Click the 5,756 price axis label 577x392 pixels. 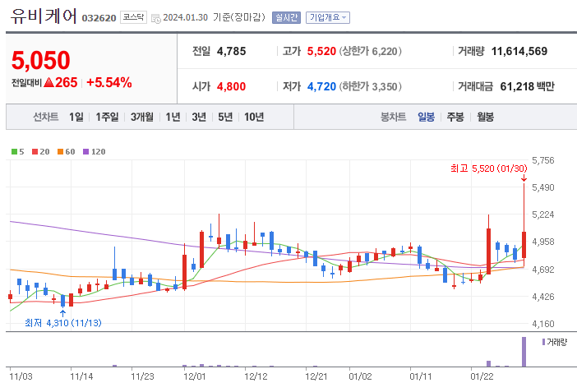(x=542, y=160)
